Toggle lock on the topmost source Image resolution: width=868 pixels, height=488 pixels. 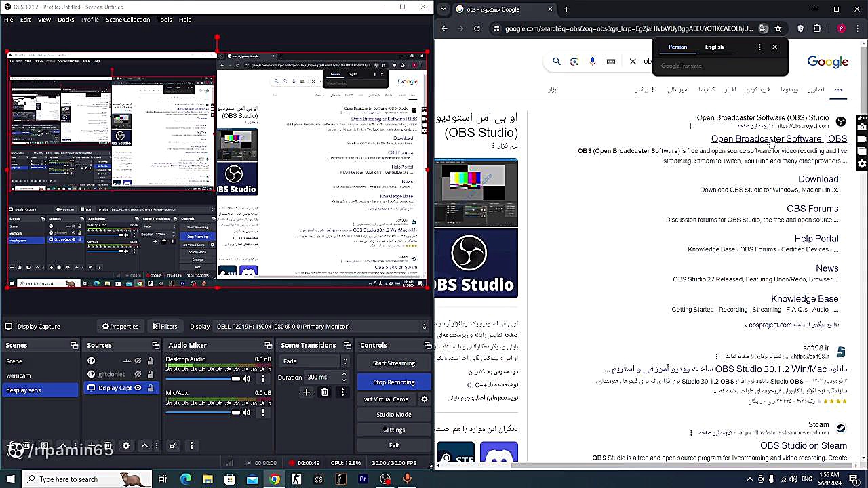pos(151,361)
